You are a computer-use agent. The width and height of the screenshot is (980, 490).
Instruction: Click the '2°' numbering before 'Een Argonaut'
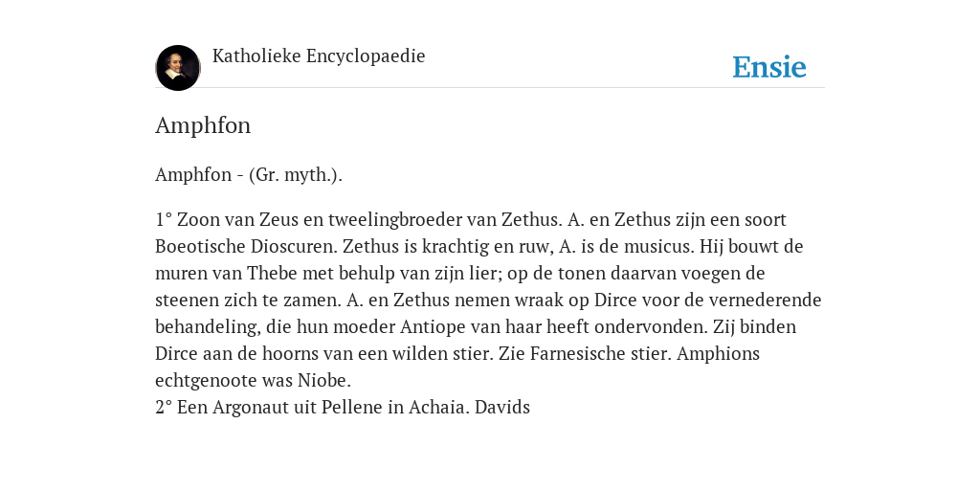click(x=164, y=408)
